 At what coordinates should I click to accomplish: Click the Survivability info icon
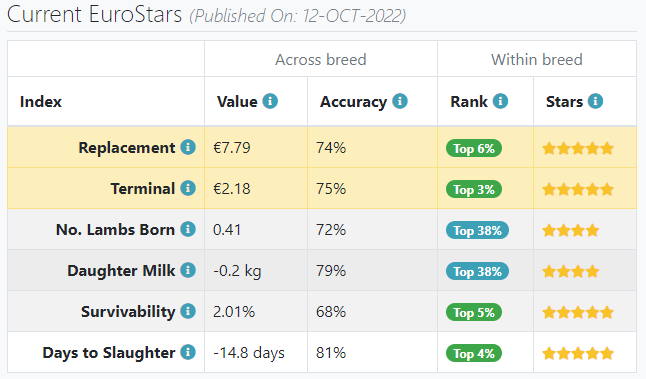188,311
